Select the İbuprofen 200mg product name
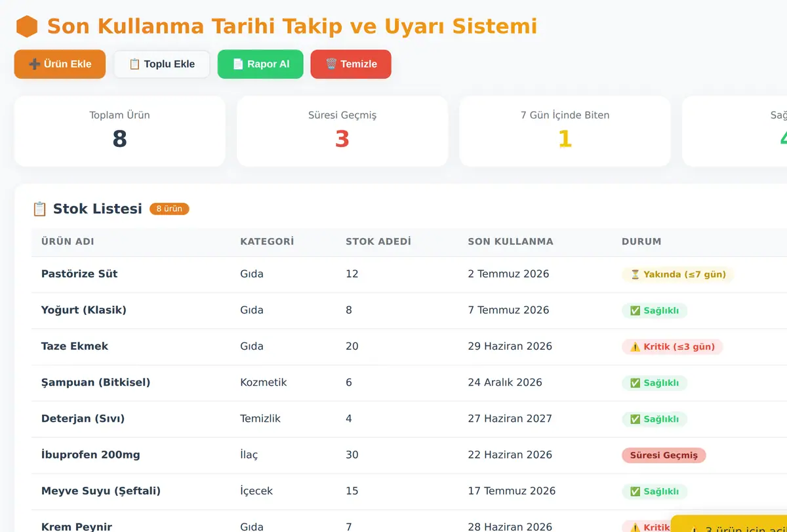Viewport: 787px width, 532px height. click(91, 455)
